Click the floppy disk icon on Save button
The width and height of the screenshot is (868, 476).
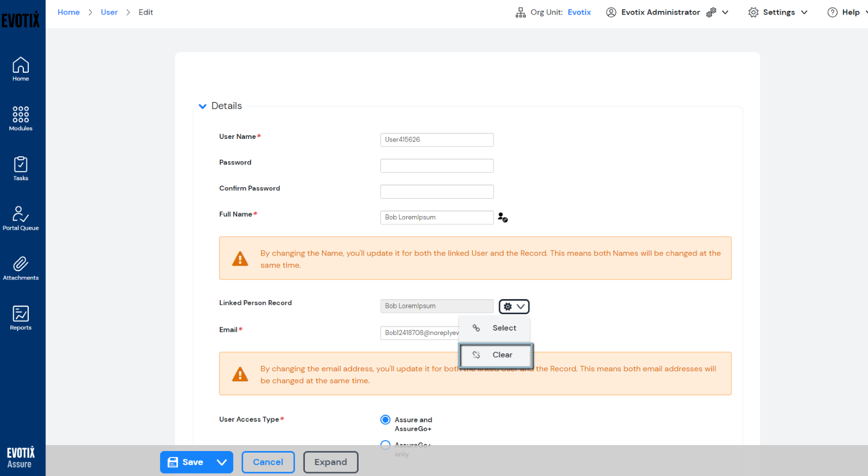173,462
